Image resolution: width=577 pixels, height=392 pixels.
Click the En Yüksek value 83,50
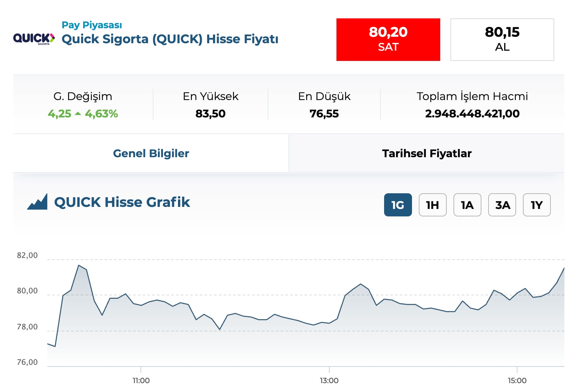point(211,114)
